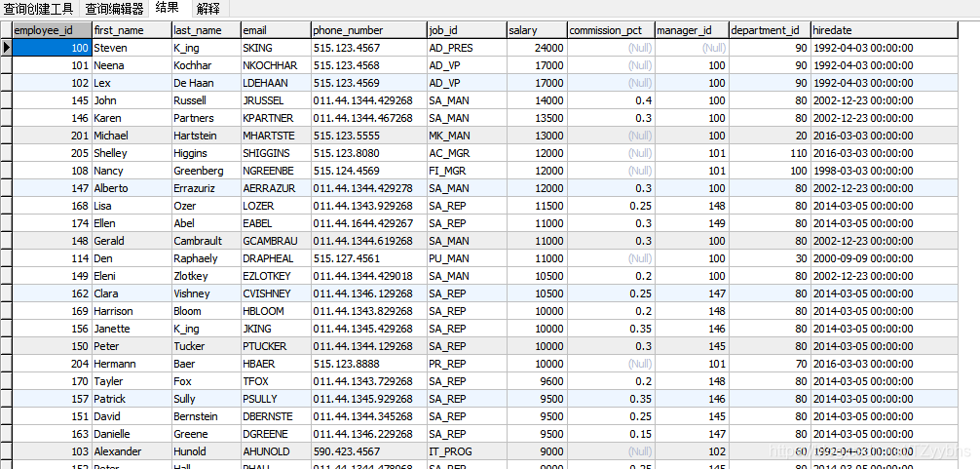The height and width of the screenshot is (469, 980).
Task: Click the email column header
Action: tap(276, 30)
